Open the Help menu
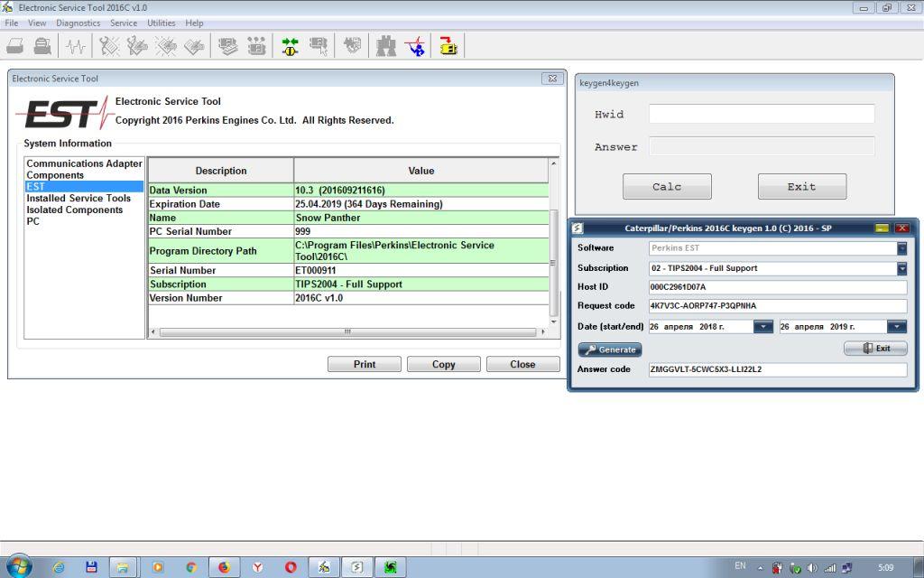Image resolution: width=924 pixels, height=578 pixels. click(x=194, y=23)
